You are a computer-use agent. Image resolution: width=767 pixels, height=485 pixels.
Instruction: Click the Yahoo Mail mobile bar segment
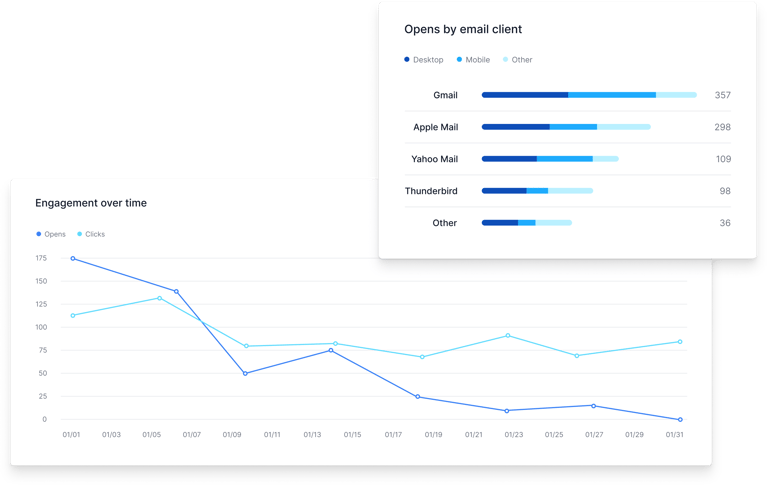565,159
